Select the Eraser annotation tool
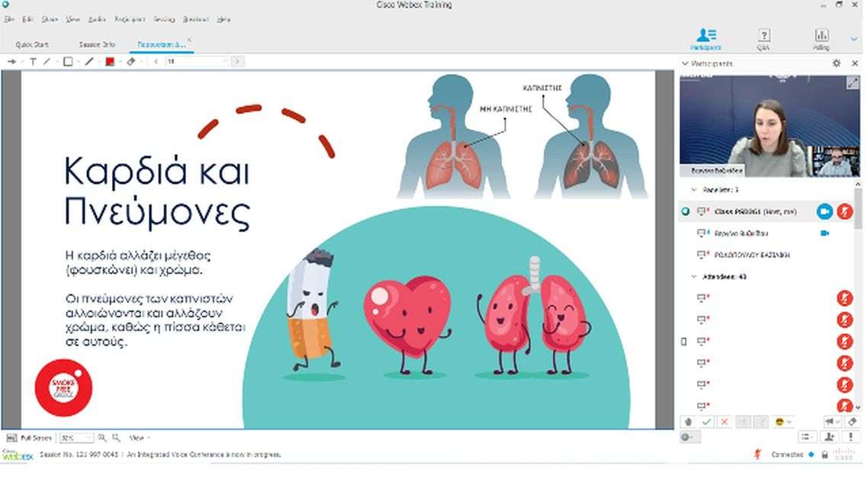Screen dimensions: 868x488 [131, 62]
